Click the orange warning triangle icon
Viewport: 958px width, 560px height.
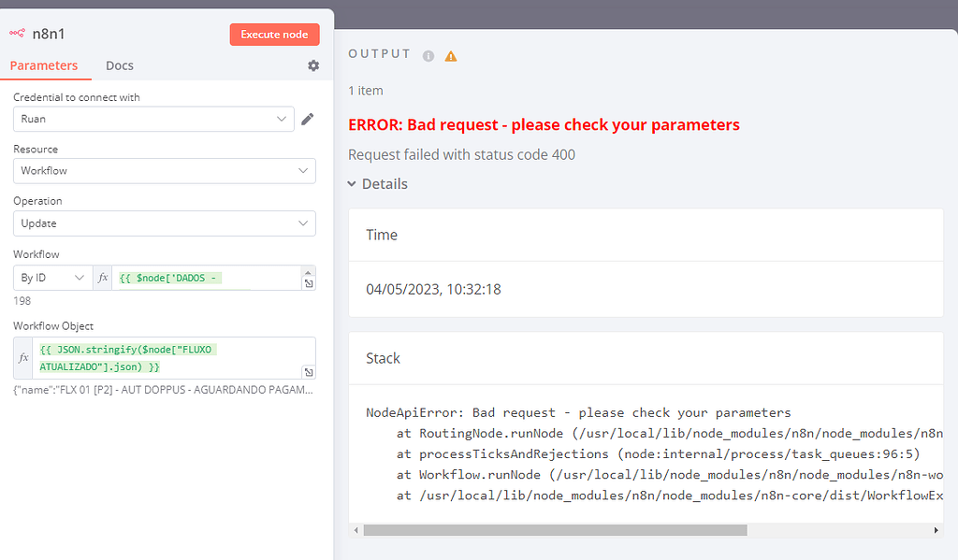tap(451, 56)
